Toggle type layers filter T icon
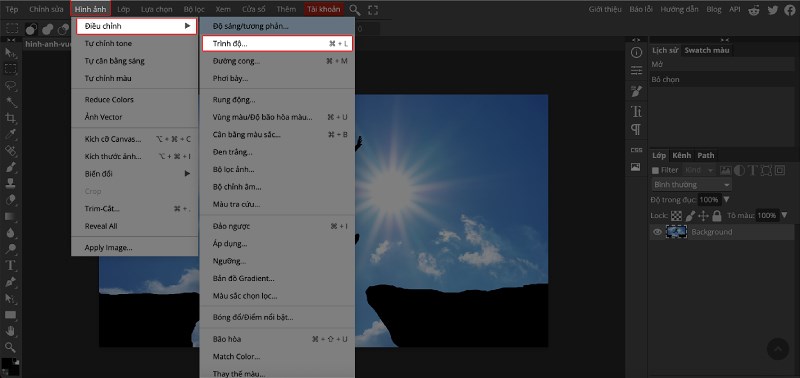This screenshot has width=800, height=378. [752, 170]
